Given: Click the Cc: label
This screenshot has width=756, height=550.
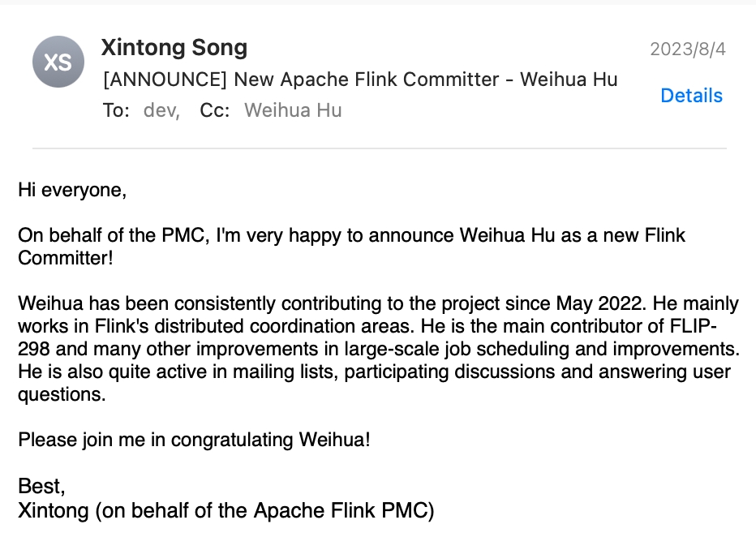Looking at the screenshot, I should 215,110.
